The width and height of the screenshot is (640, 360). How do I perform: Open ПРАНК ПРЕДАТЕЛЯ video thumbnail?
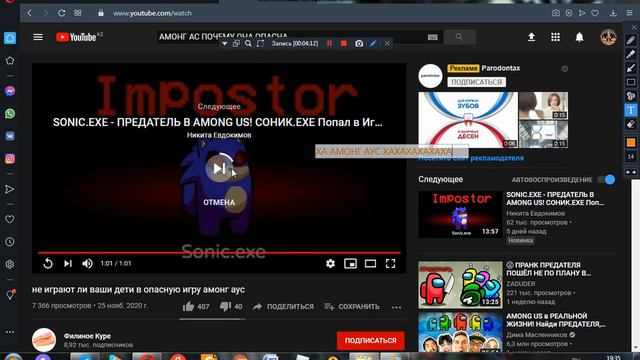pyautogui.click(x=460, y=285)
